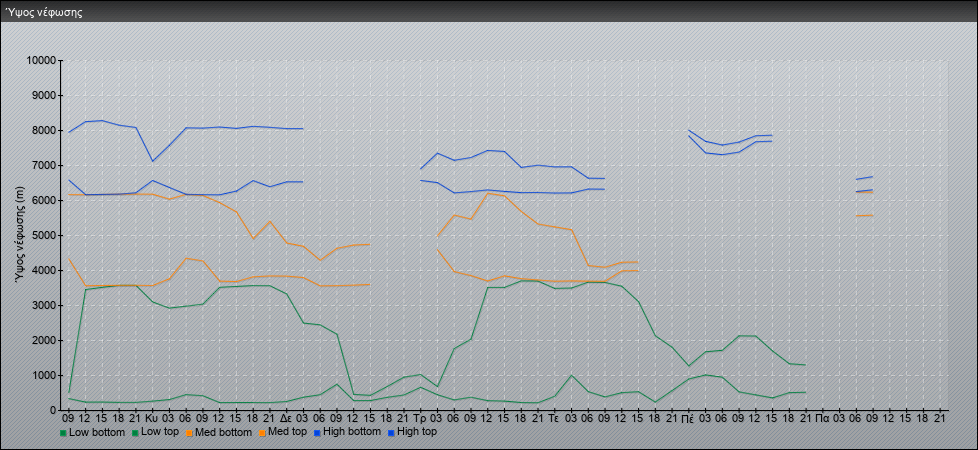The height and width of the screenshot is (450, 978).
Task: Click the 'Πα' day label on x-axis
Action: (822, 418)
